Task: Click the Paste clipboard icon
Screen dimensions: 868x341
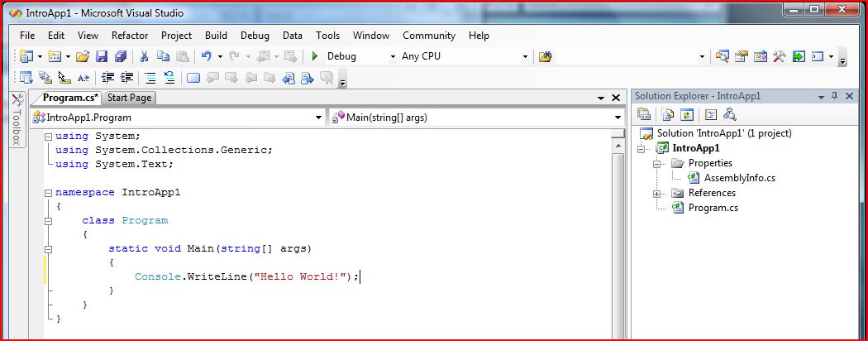Action: point(183,56)
